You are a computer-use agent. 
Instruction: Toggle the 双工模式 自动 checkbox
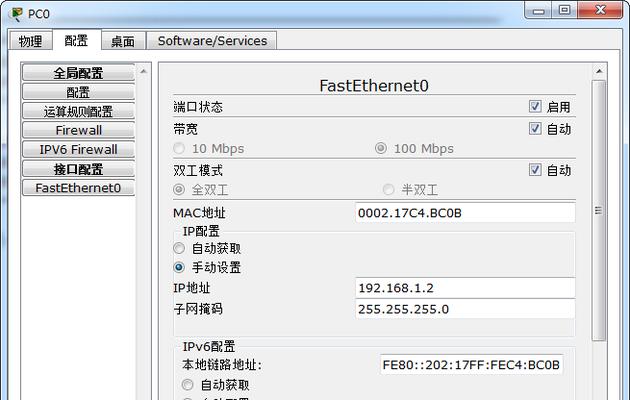(535, 169)
